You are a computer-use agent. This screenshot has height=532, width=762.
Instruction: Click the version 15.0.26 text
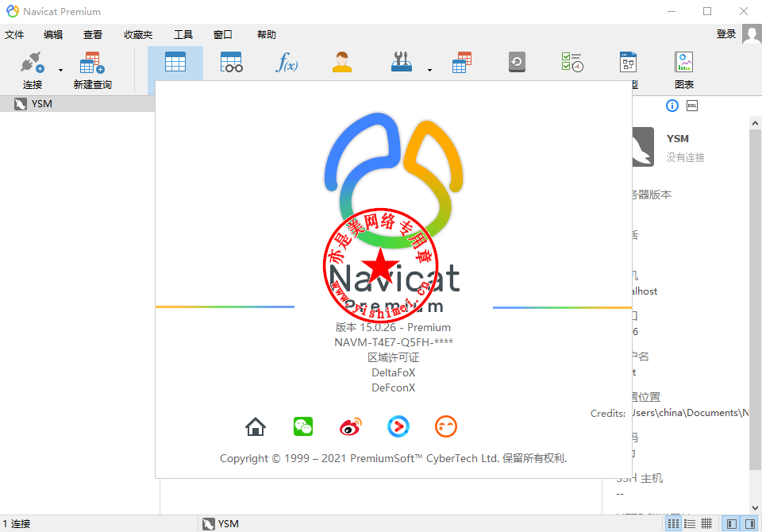[393, 327]
